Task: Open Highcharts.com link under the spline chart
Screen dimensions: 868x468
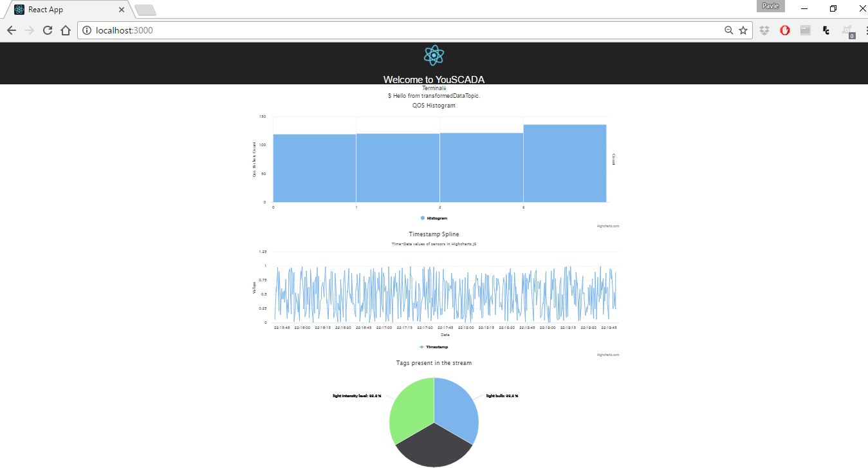Action: click(x=608, y=355)
